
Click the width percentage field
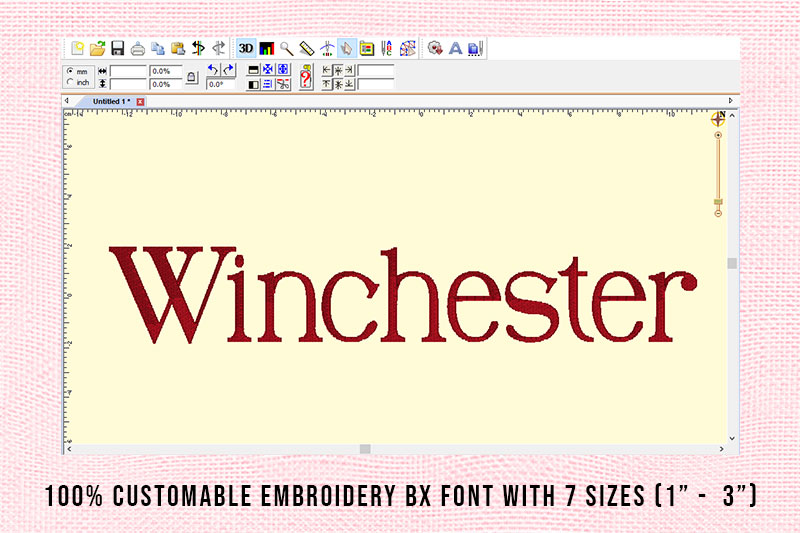click(166, 71)
